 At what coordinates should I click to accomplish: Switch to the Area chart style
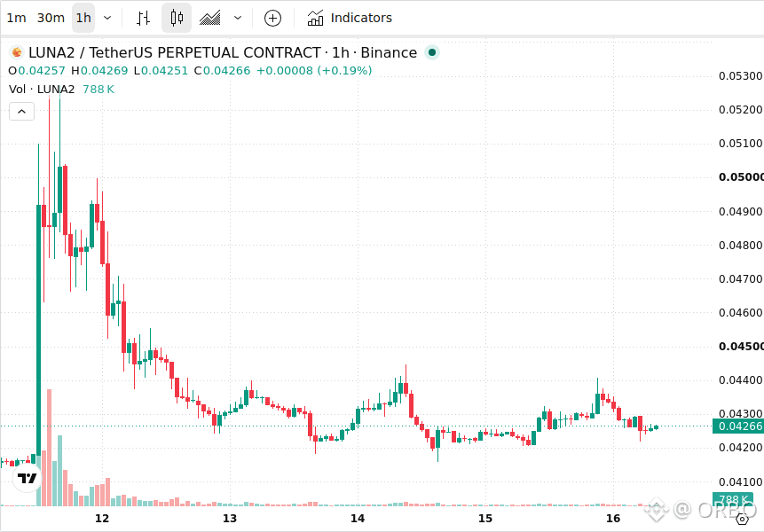[210, 18]
